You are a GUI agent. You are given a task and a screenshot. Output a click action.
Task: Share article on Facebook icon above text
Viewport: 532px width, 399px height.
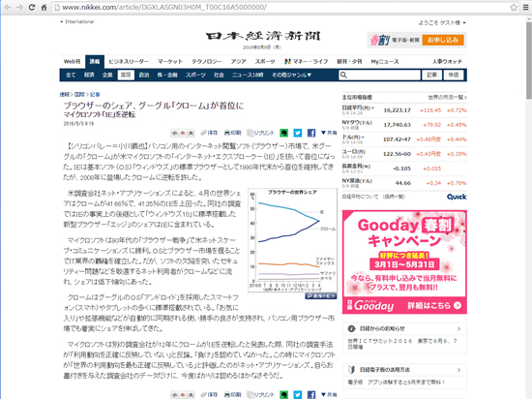(311, 133)
